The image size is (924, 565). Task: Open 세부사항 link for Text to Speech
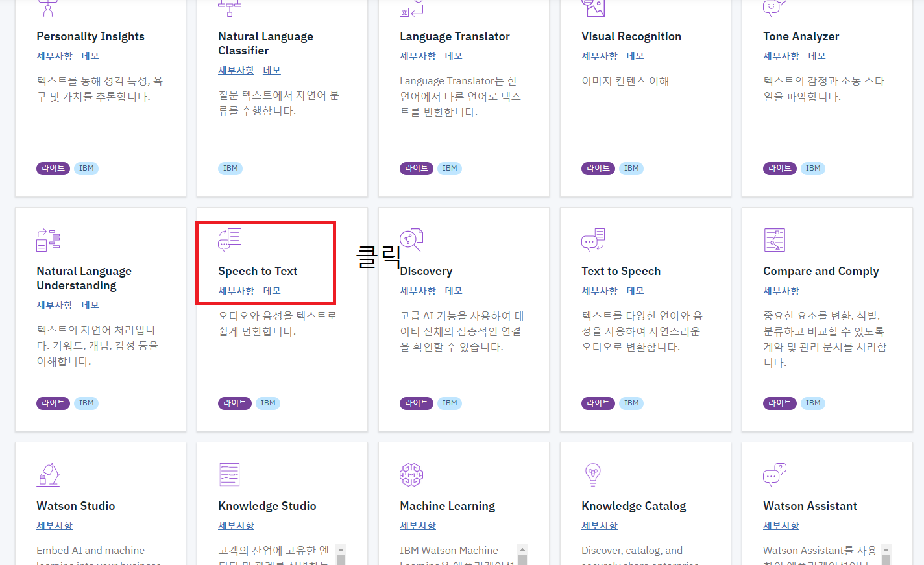600,291
